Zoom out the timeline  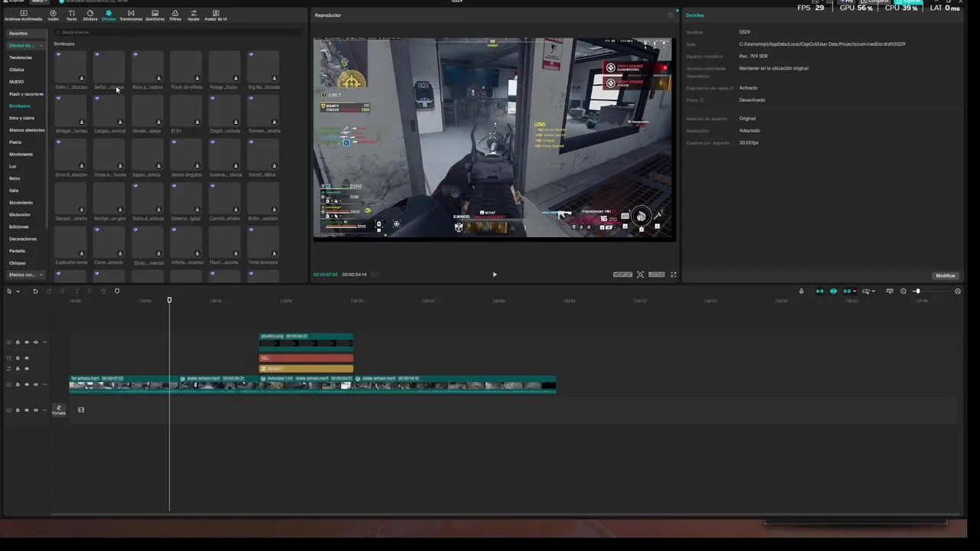coord(903,291)
